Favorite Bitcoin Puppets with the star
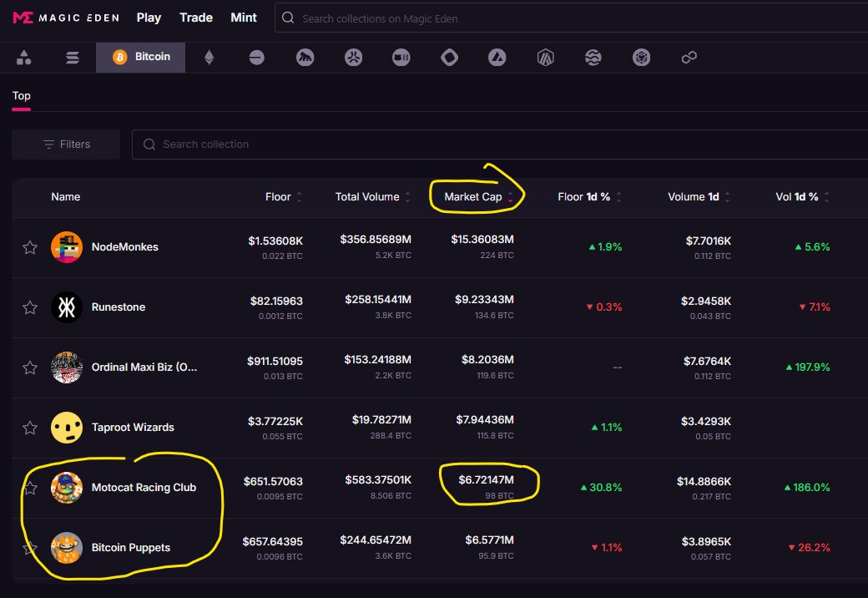 click(30, 548)
